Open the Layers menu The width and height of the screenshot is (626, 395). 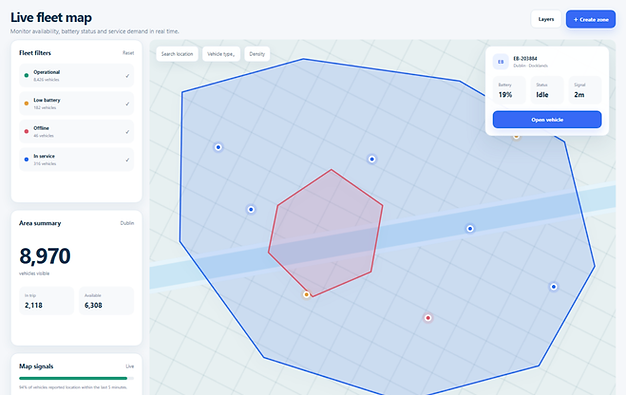pos(546,19)
